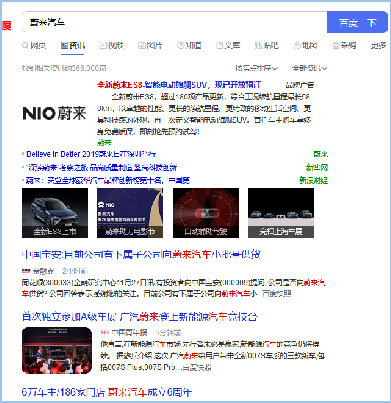The width and height of the screenshot is (391, 403).
Task: Open the 视频 tab
Action: click(x=112, y=45)
